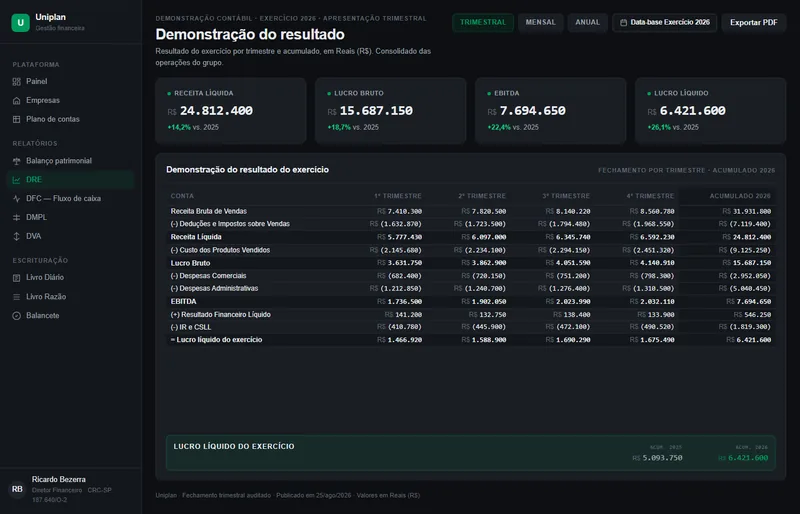
Task: Click the Plano de contas table icon
Action: (x=16, y=119)
